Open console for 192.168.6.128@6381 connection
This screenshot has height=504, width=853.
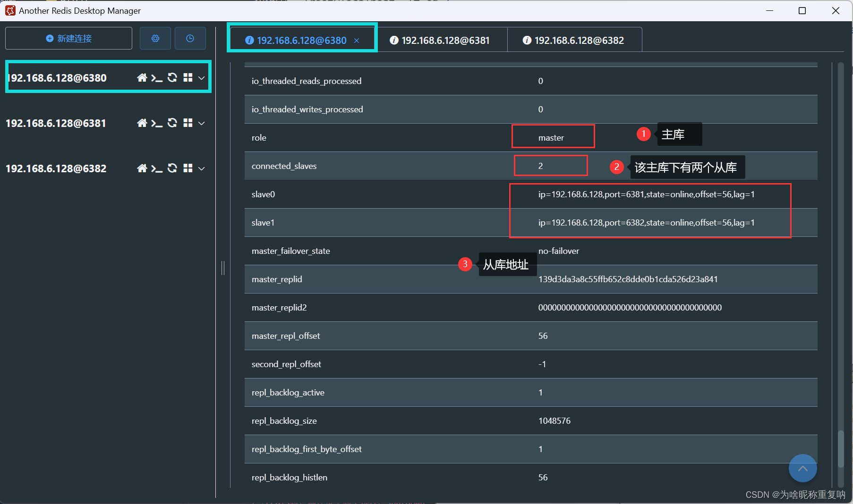(157, 123)
